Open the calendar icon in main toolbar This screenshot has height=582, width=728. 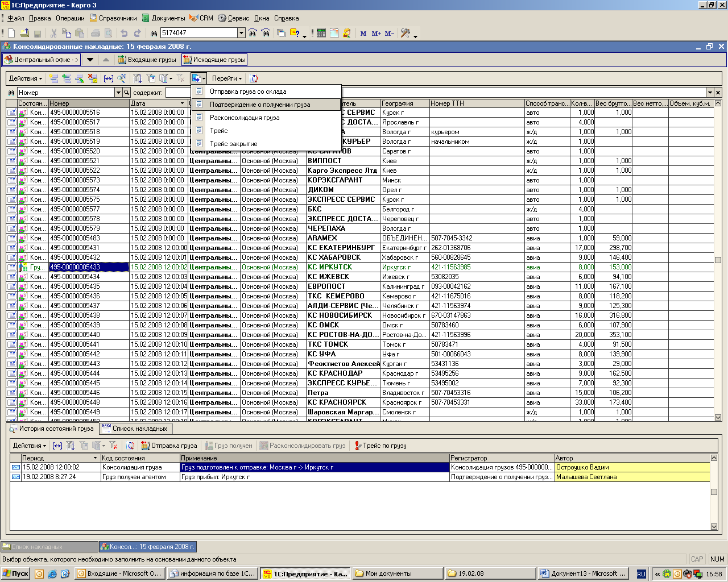334,33
